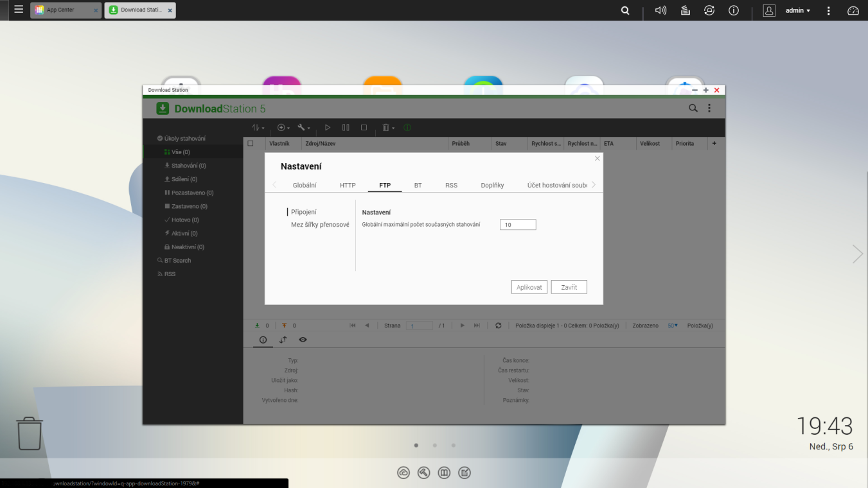Expand the admin account dropdown
This screenshot has height=488, width=868.
798,10
